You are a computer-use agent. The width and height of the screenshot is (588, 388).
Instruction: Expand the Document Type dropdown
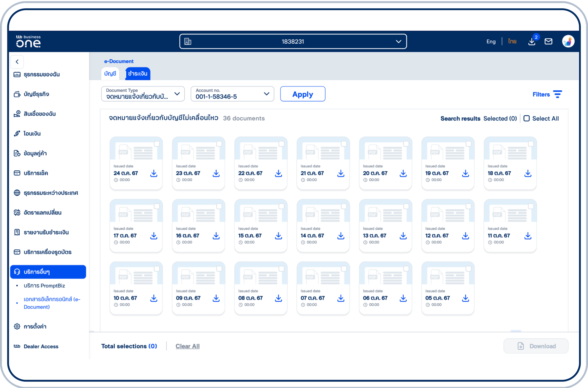143,94
